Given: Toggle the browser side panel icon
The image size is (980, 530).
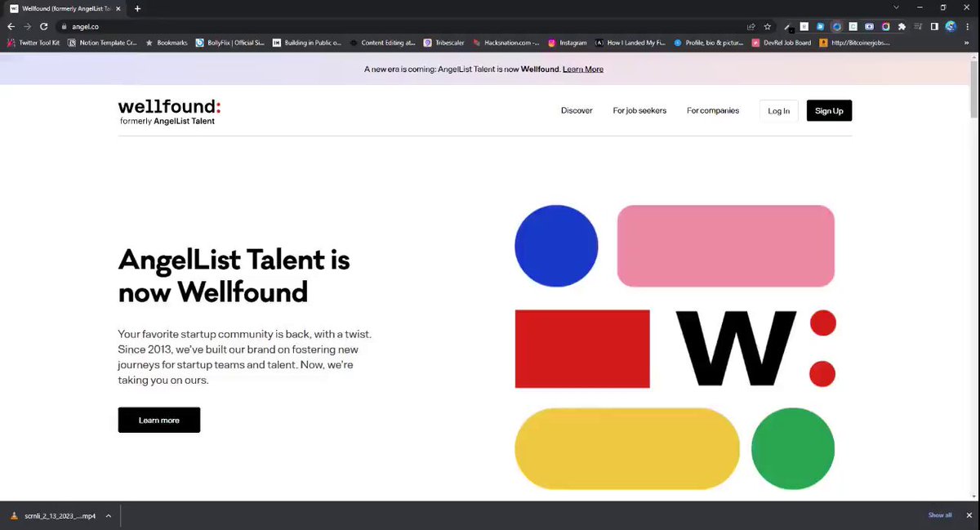Looking at the screenshot, I should 934,26.
